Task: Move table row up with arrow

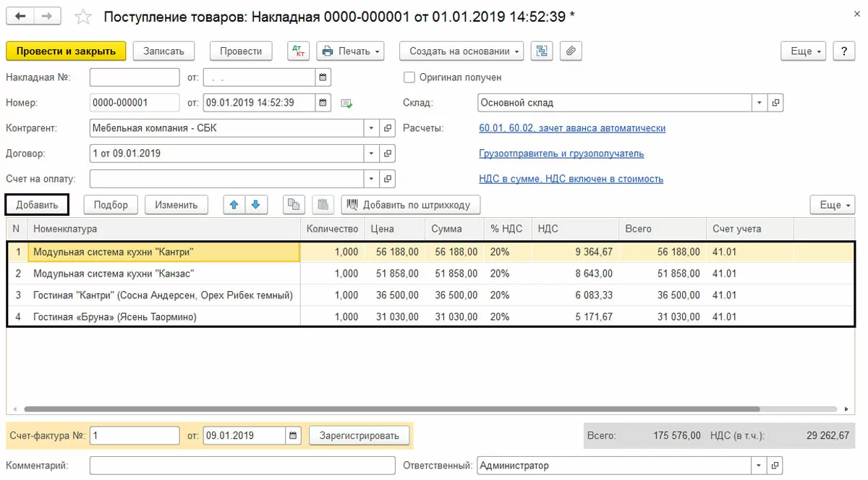Action: 234,205
